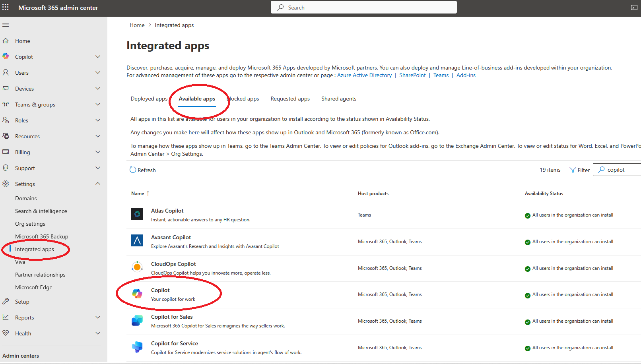This screenshot has width=641, height=364.
Task: Click the Support headset icon in sidebar
Action: tap(6, 168)
